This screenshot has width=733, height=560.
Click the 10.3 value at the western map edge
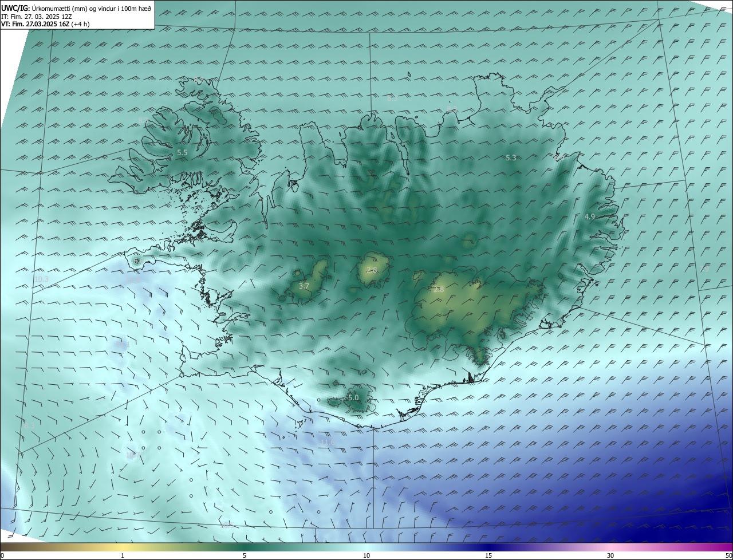41,279
